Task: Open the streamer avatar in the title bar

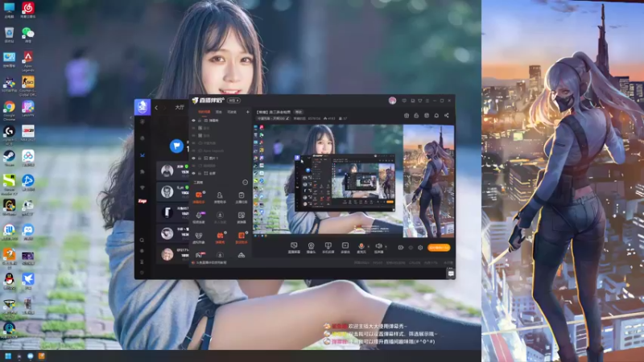Action: pos(392,101)
